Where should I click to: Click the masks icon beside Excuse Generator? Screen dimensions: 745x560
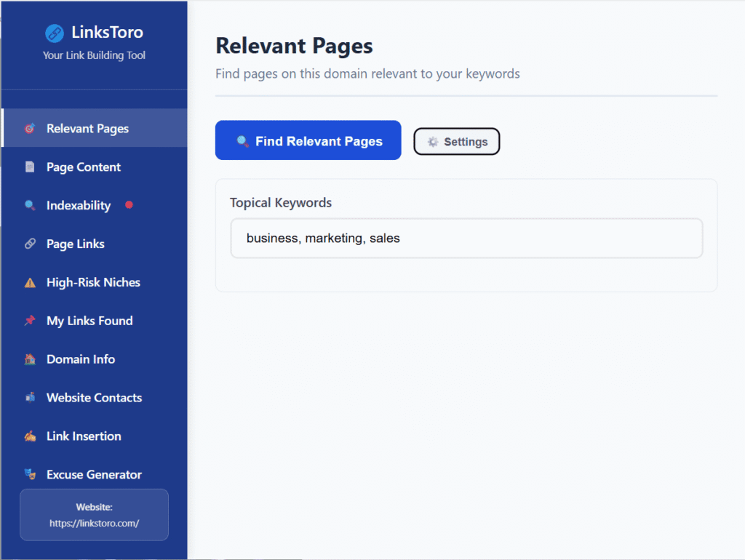30,474
